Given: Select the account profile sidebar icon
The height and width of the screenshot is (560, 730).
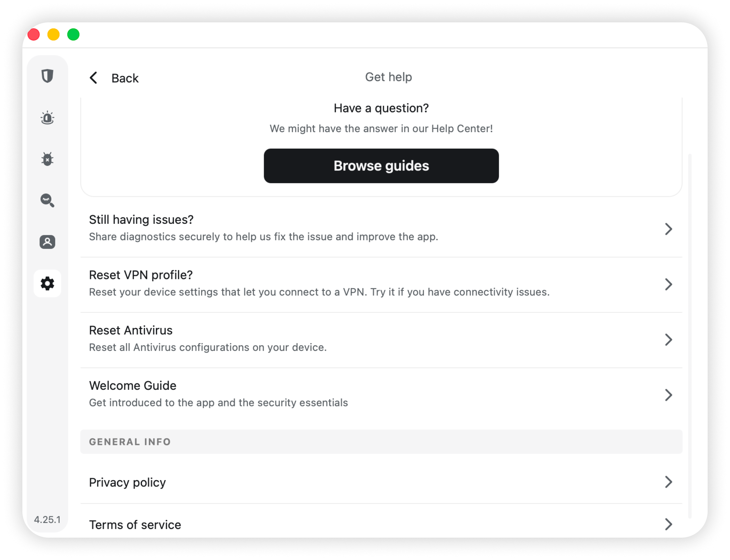Looking at the screenshot, I should 47,242.
